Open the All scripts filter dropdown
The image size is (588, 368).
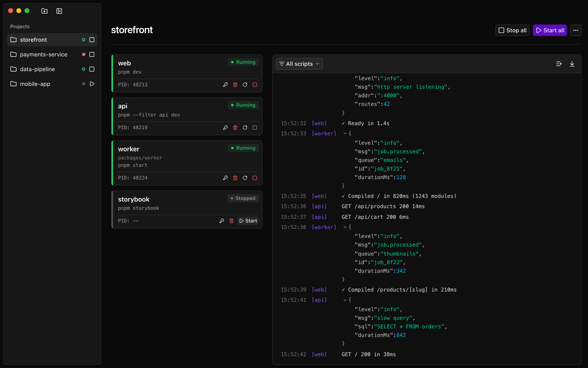299,64
